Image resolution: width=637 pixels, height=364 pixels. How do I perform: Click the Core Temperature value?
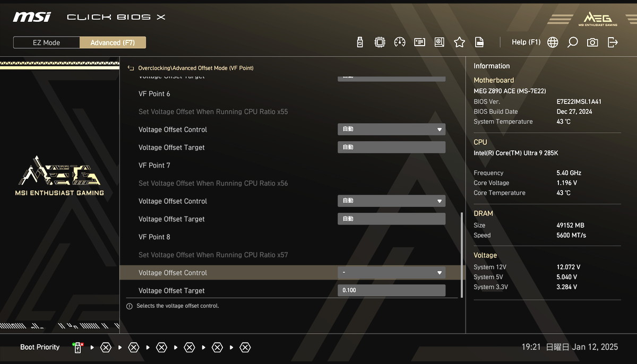564,193
